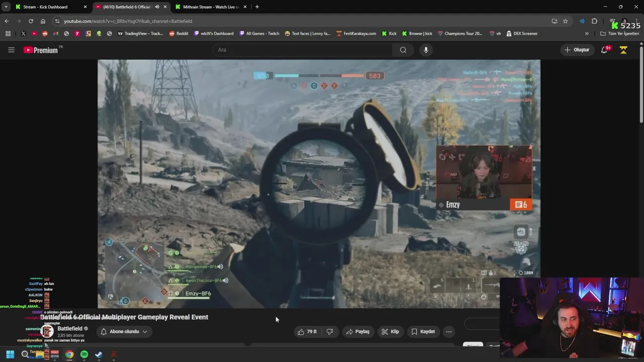Mute the Battlefield 6 tab audio icon
The height and width of the screenshot is (362, 644).
pos(157,7)
